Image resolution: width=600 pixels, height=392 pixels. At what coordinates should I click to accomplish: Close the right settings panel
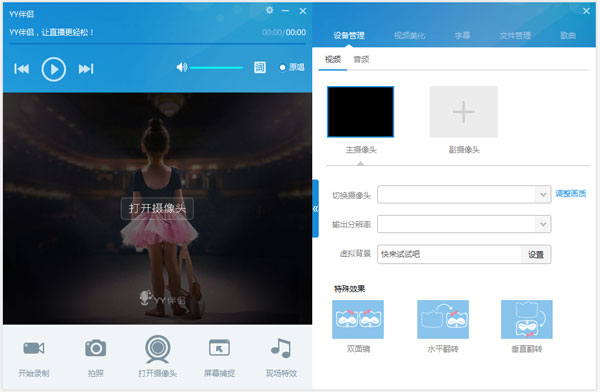pos(586,11)
